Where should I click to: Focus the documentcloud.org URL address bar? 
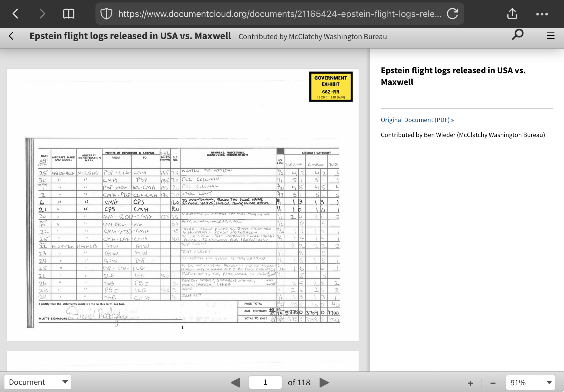coord(280,14)
